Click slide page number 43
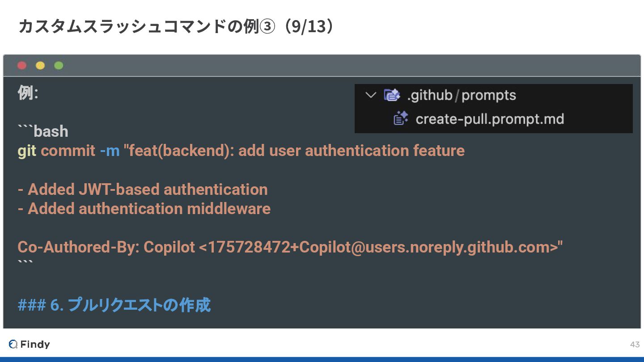This screenshot has height=362, width=644. point(635,344)
